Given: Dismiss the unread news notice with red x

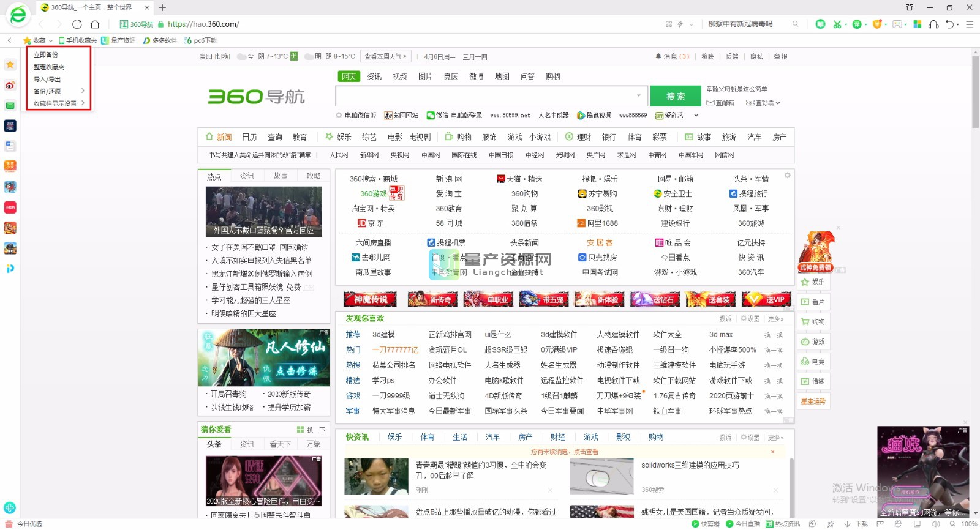Looking at the screenshot, I should click(x=772, y=452).
